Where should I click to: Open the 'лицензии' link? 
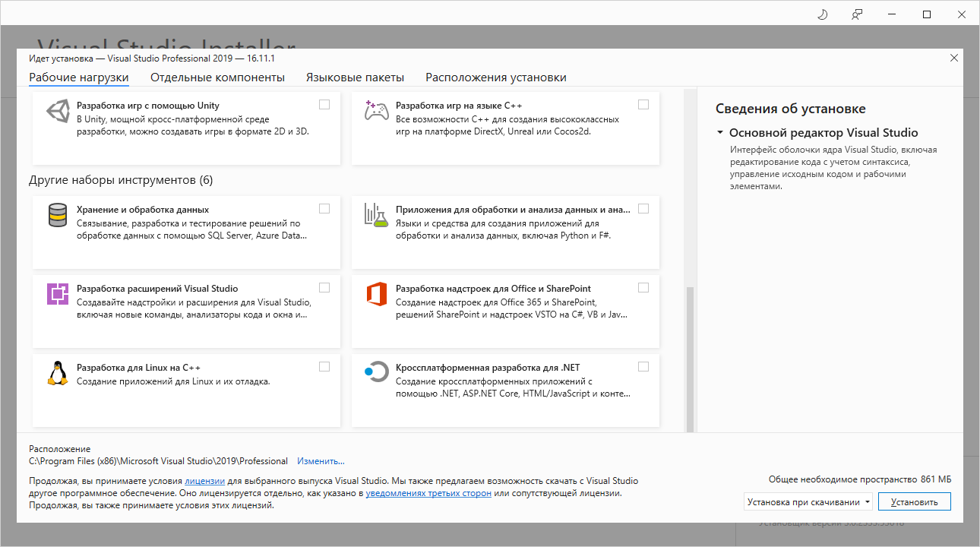click(204, 481)
